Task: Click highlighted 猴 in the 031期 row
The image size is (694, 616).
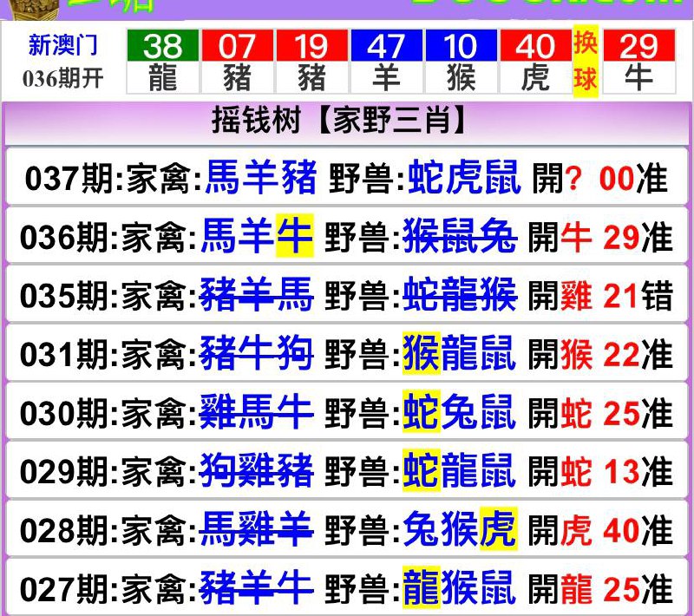Action: coord(422,353)
